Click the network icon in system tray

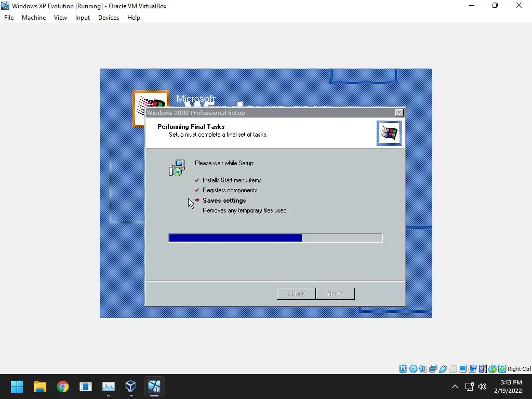469,387
